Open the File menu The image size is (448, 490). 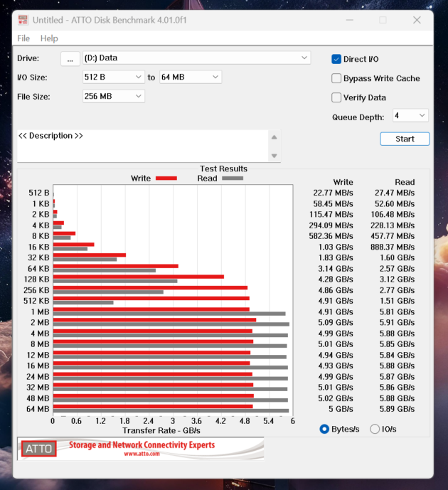click(x=23, y=38)
